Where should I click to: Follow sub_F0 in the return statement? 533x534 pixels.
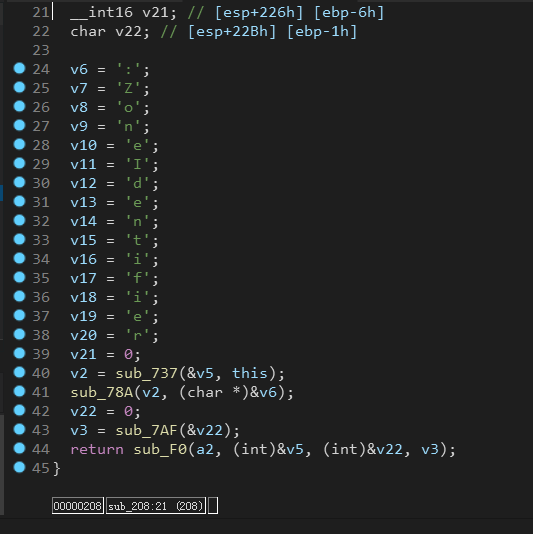(x=160, y=450)
